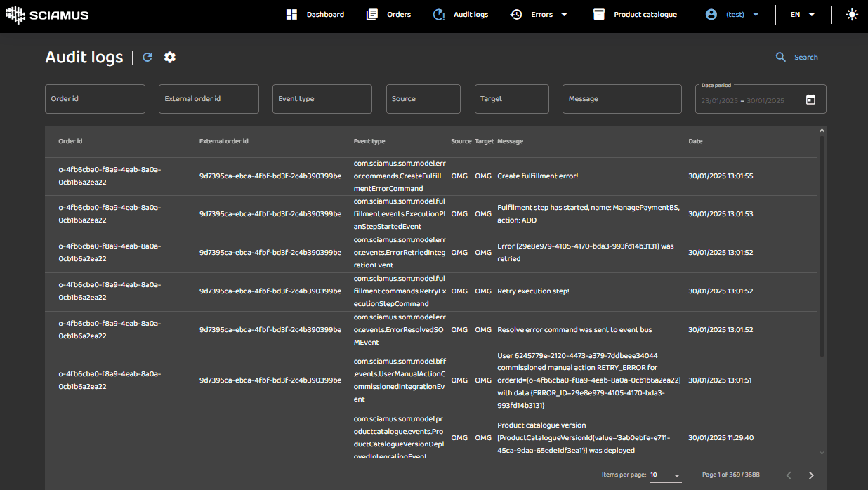Click the Message filter input
Image resolution: width=868 pixels, height=490 pixels.
tap(622, 99)
